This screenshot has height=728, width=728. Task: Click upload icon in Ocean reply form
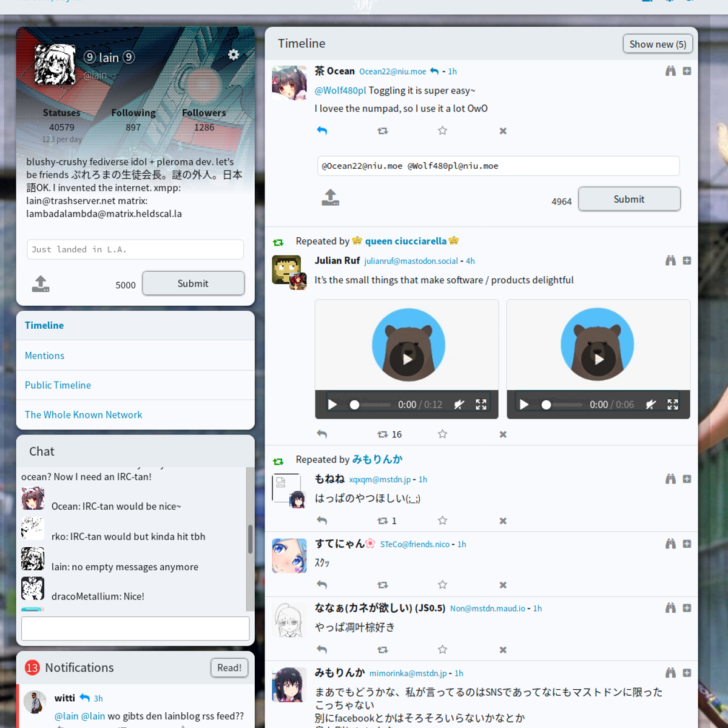point(331,198)
